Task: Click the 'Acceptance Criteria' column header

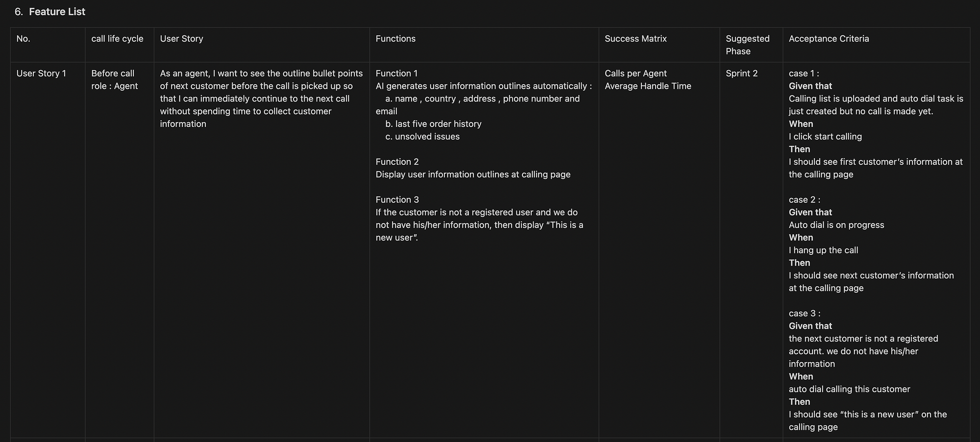Action: pyautogui.click(x=829, y=39)
